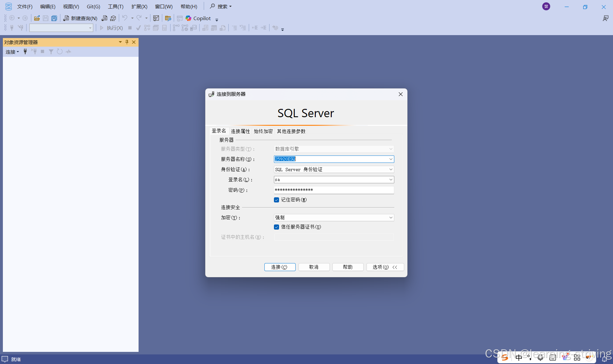This screenshot has height=364, width=613.
Task: Open the 帮助(H) menu
Action: point(189,6)
